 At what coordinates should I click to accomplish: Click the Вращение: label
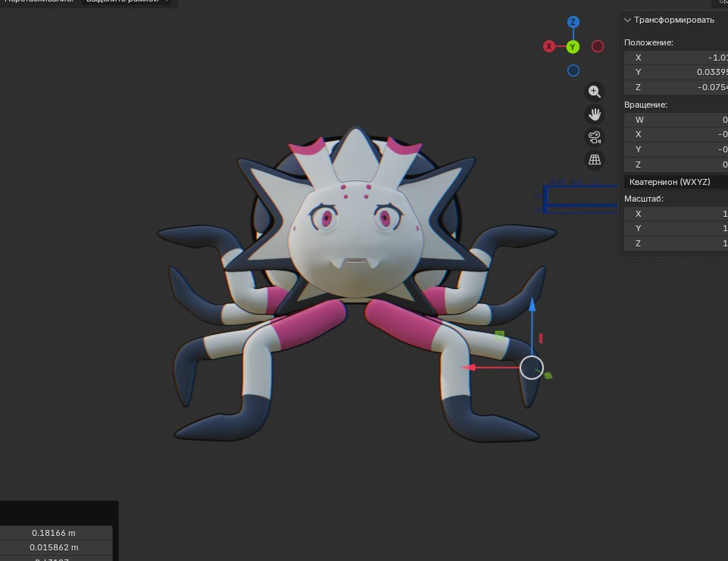coord(646,105)
